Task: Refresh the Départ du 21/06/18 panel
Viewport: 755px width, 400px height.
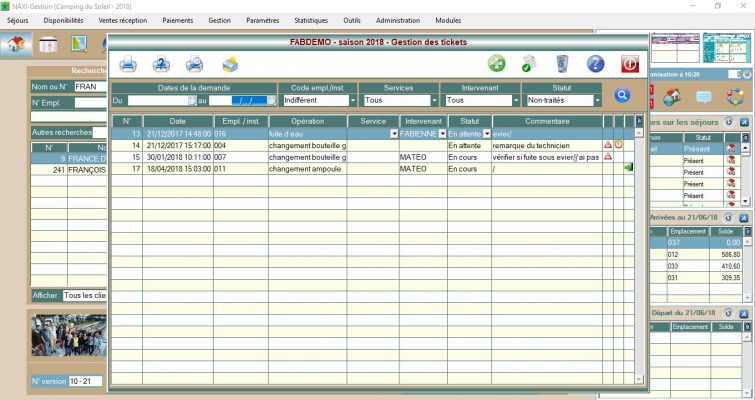Action: (x=729, y=313)
